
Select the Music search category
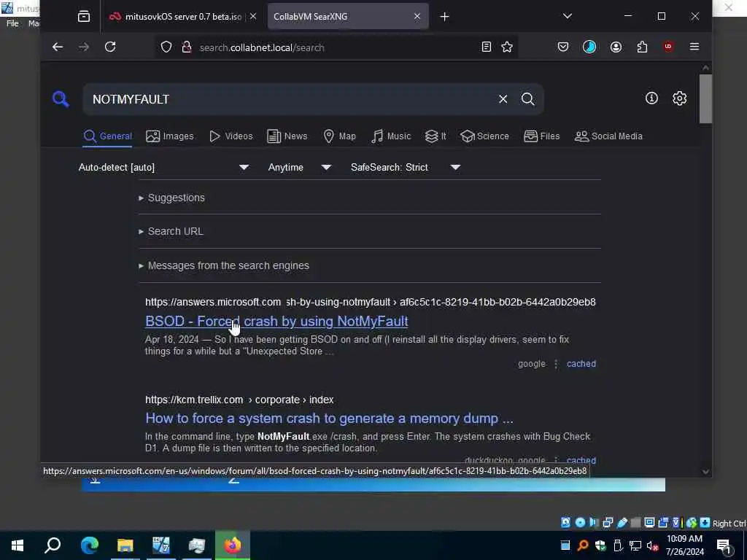(x=391, y=136)
